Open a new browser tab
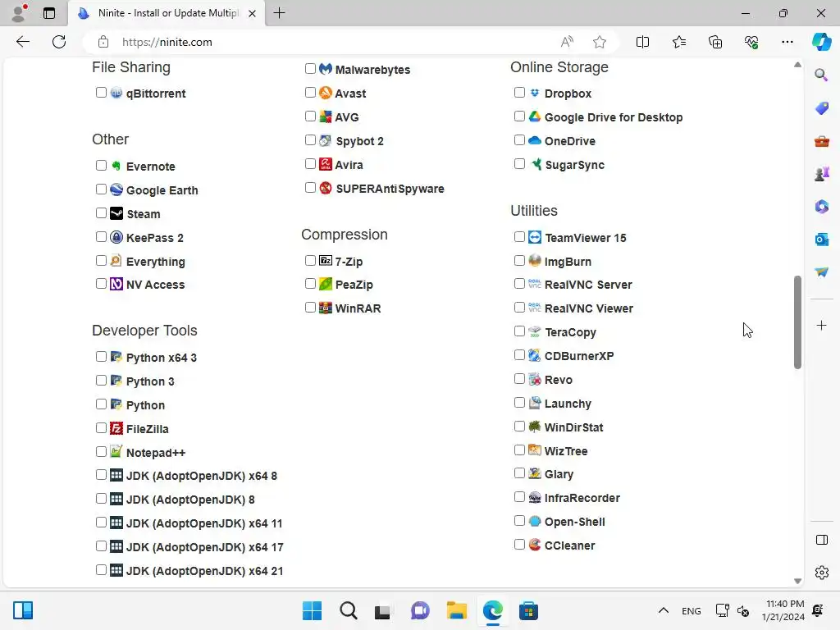This screenshot has height=630, width=840. tap(279, 13)
